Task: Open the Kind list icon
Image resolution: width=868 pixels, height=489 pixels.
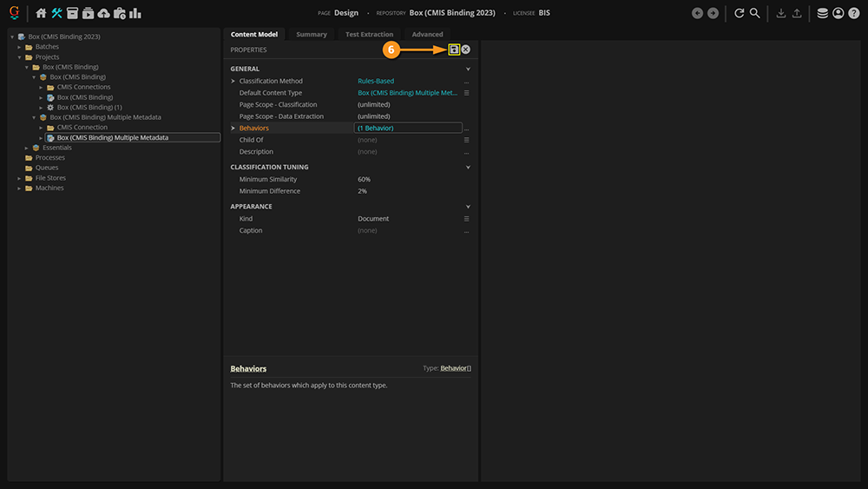Action: pos(467,219)
